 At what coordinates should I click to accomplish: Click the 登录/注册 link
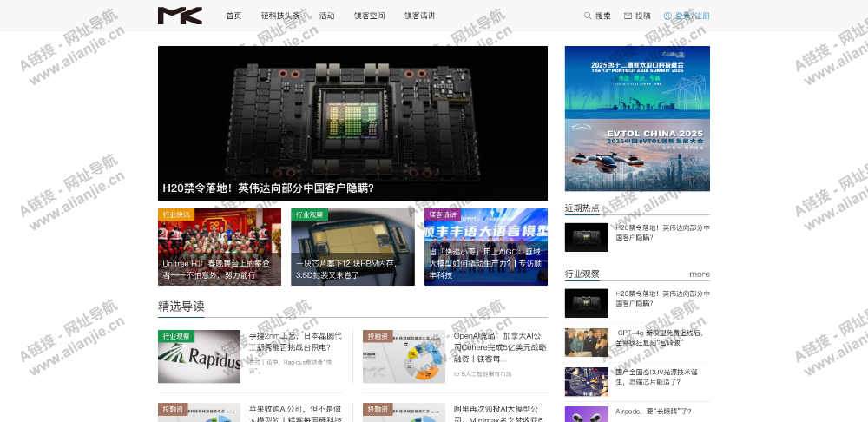[693, 16]
